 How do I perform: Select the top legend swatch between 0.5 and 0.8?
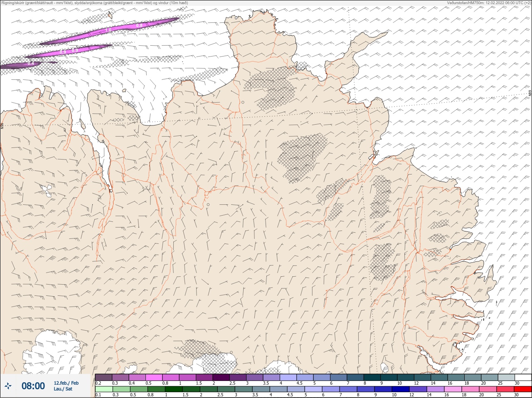154,377
